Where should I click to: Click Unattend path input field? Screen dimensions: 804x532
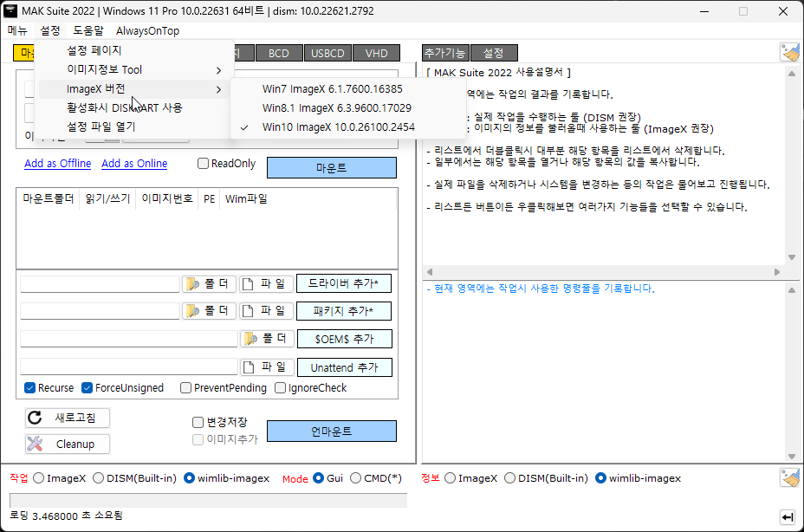tap(129, 367)
